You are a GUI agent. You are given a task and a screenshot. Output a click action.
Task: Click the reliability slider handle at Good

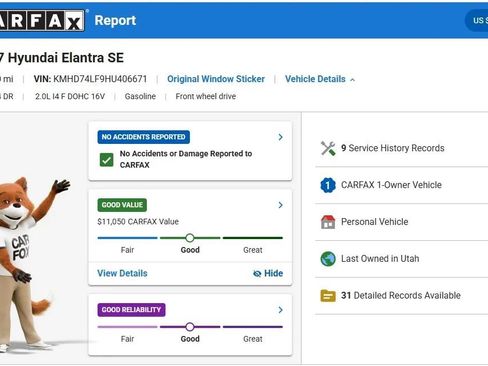190,327
